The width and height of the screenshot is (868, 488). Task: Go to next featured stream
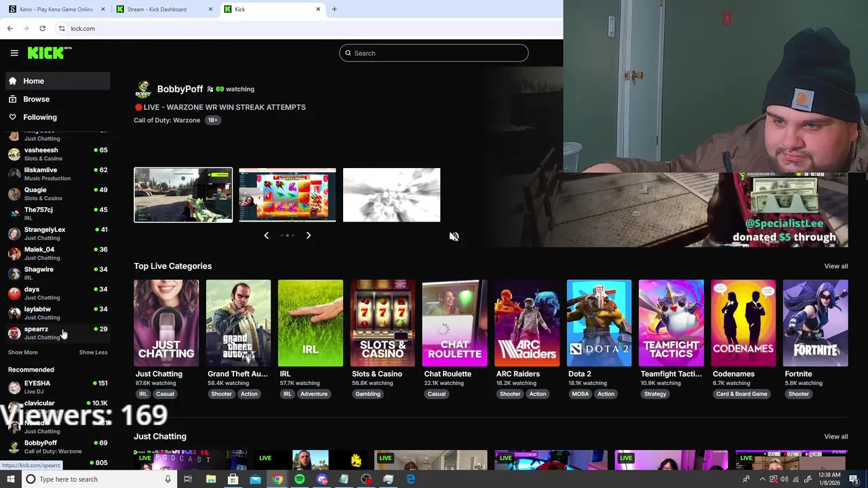point(309,235)
